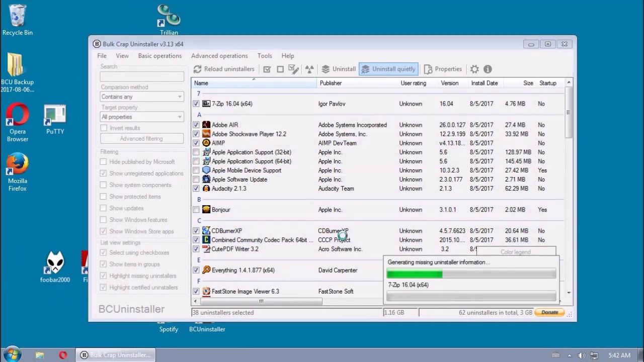Viewport: 644px width, 362px height.
Task: Open the Advanced operations menu
Action: (x=219, y=56)
